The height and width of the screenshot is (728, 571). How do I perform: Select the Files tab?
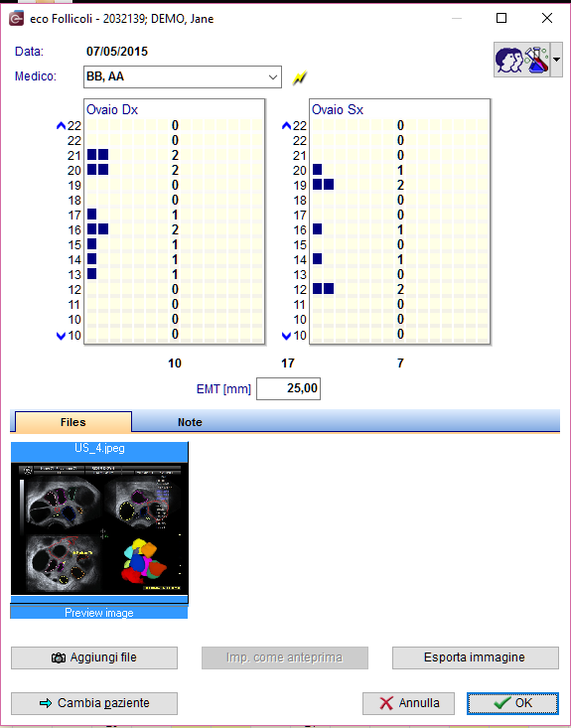73,422
